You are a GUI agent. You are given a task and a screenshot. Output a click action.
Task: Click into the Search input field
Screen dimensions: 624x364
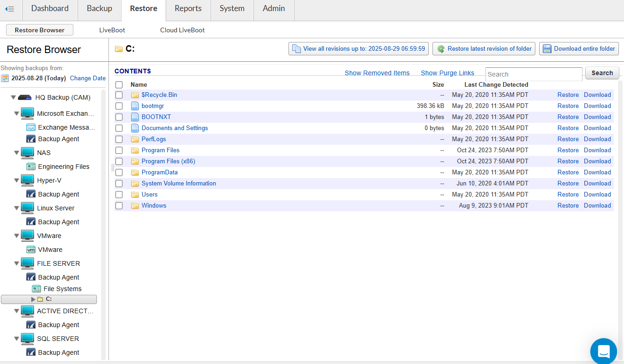point(534,74)
